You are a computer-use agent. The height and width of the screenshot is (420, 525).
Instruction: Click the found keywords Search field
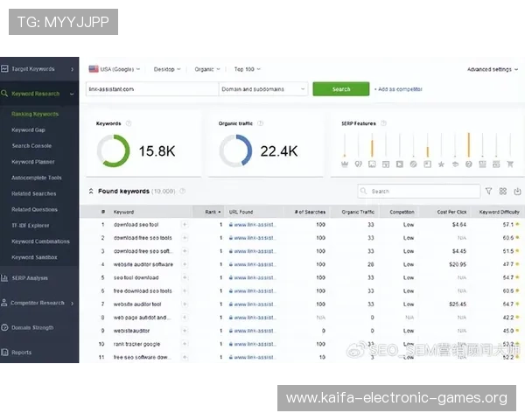click(x=418, y=191)
